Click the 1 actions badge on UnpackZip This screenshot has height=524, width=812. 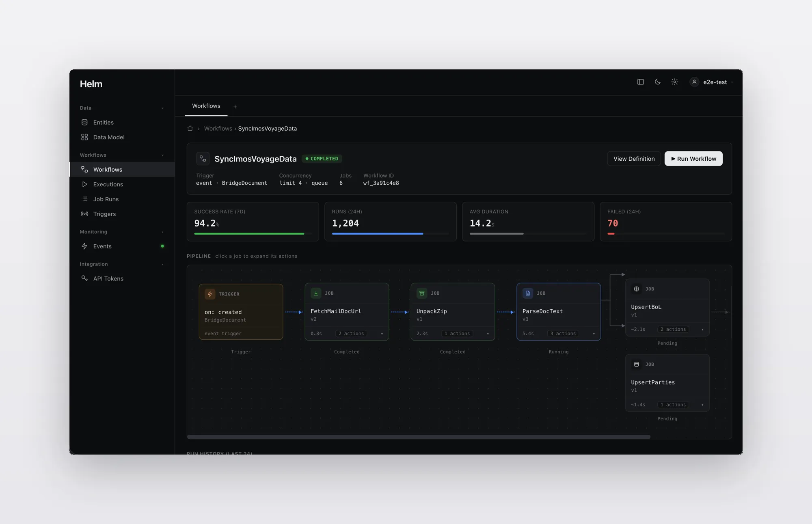point(457,334)
